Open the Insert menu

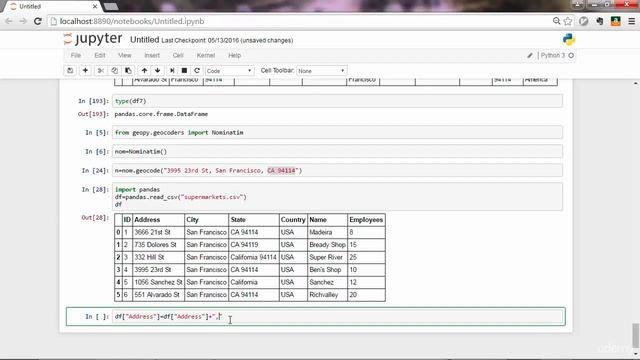(x=152, y=56)
